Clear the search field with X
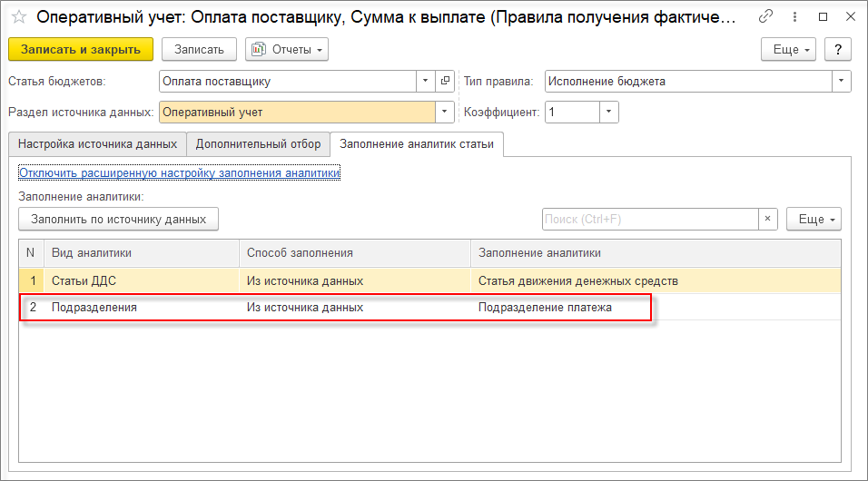This screenshot has height=481, width=868. pyautogui.click(x=768, y=219)
